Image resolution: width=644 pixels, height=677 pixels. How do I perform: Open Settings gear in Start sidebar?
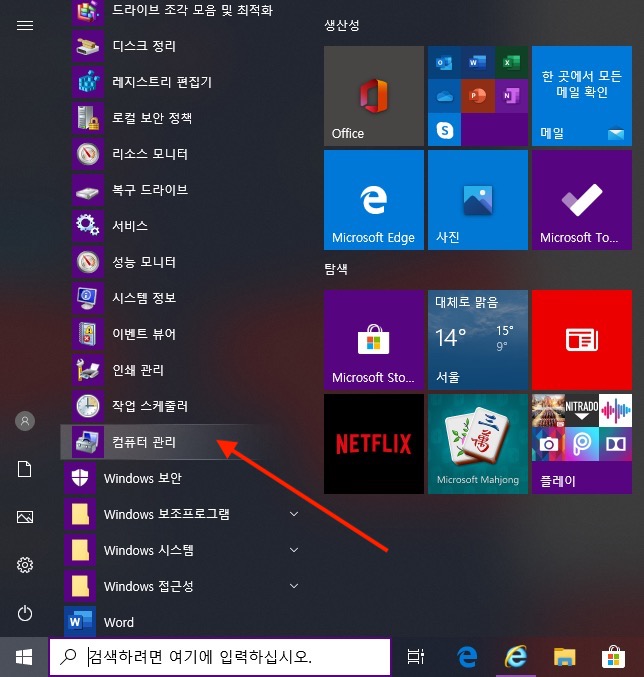(25, 565)
